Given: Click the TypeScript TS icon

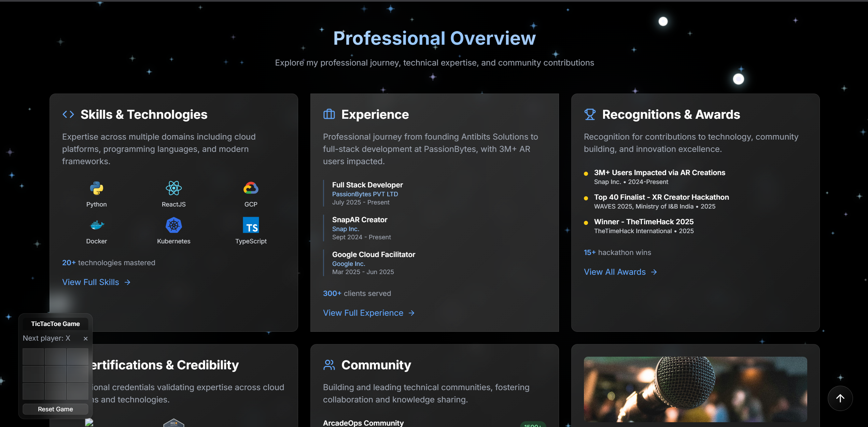Looking at the screenshot, I should click(x=251, y=225).
